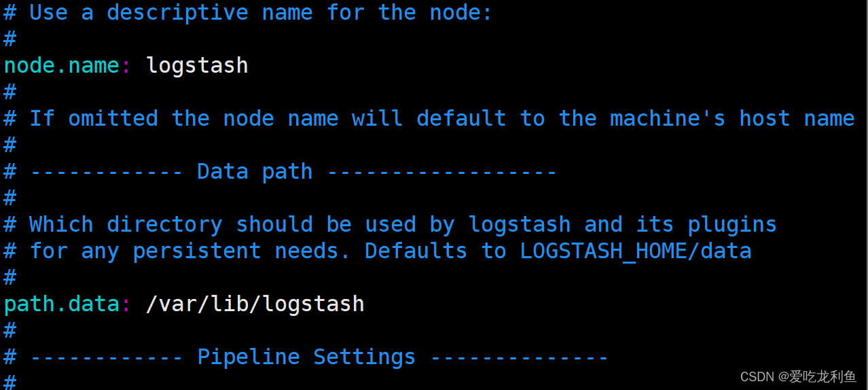
Task: Click the 'If omitted the node name' comment
Action: [x=429, y=119]
